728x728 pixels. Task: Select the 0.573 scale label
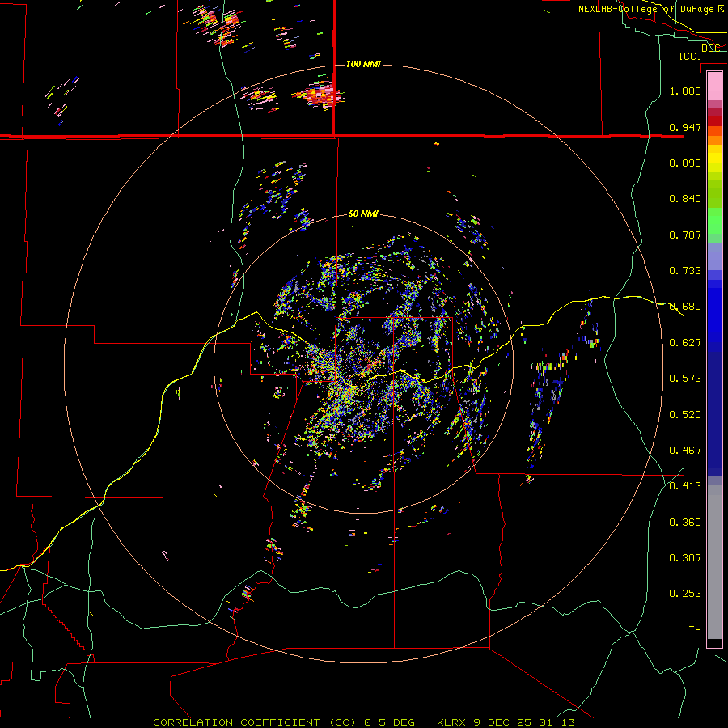point(685,379)
